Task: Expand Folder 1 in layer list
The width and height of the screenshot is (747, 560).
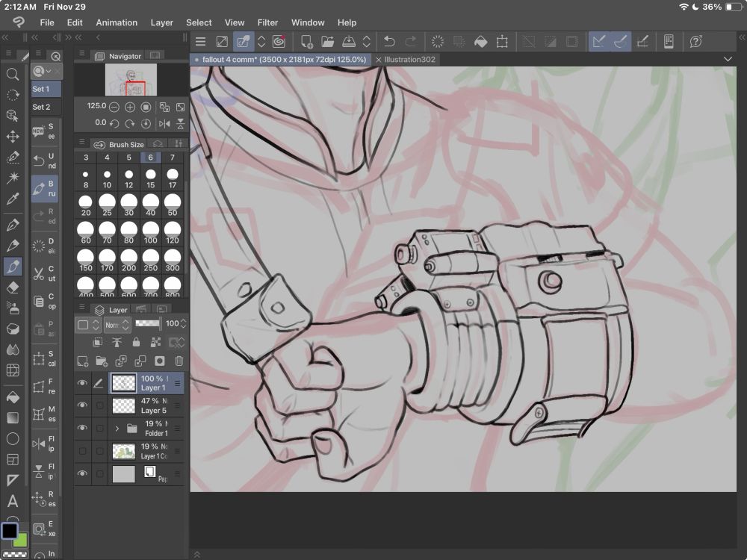Action: click(117, 429)
